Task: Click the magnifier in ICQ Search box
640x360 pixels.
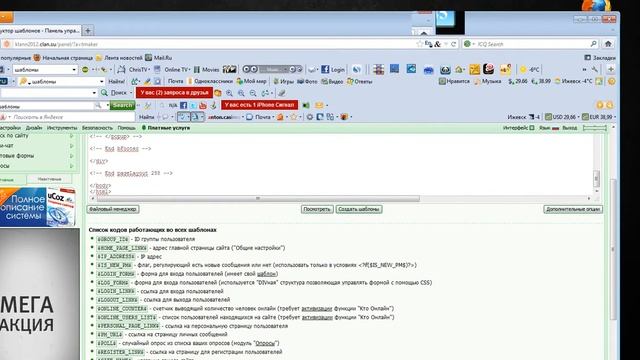Action: click(593, 44)
